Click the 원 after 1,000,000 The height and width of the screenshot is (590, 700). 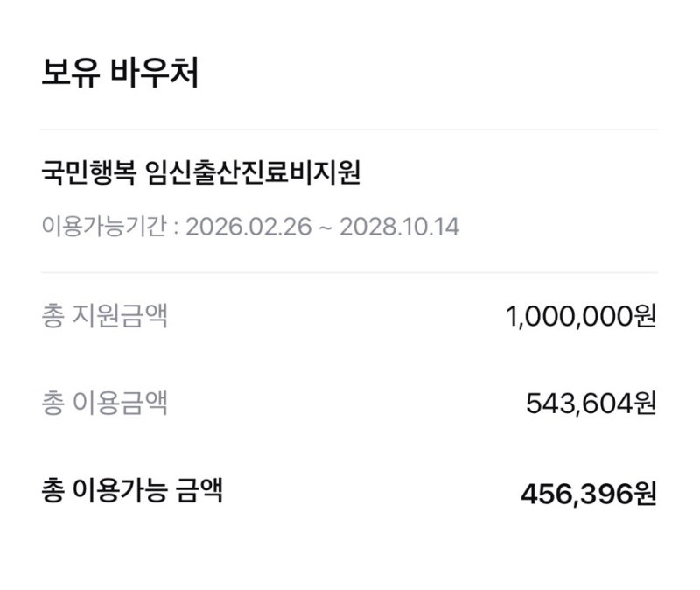(x=645, y=316)
